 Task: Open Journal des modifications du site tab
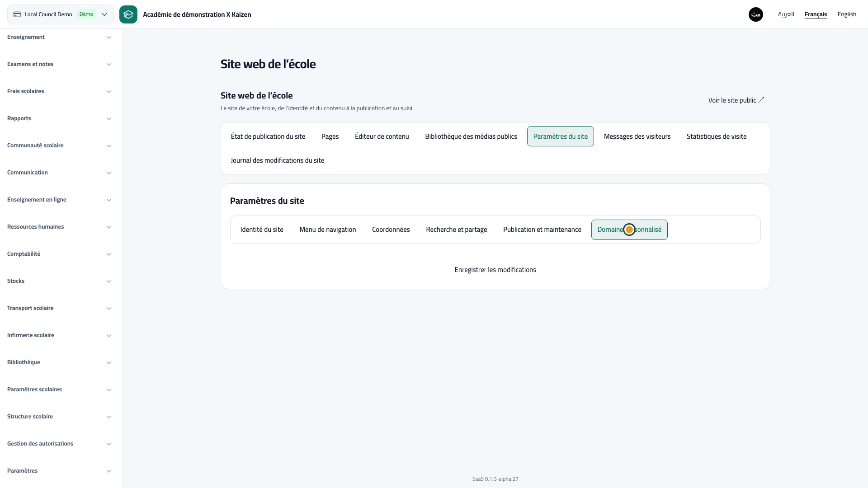[x=278, y=160]
